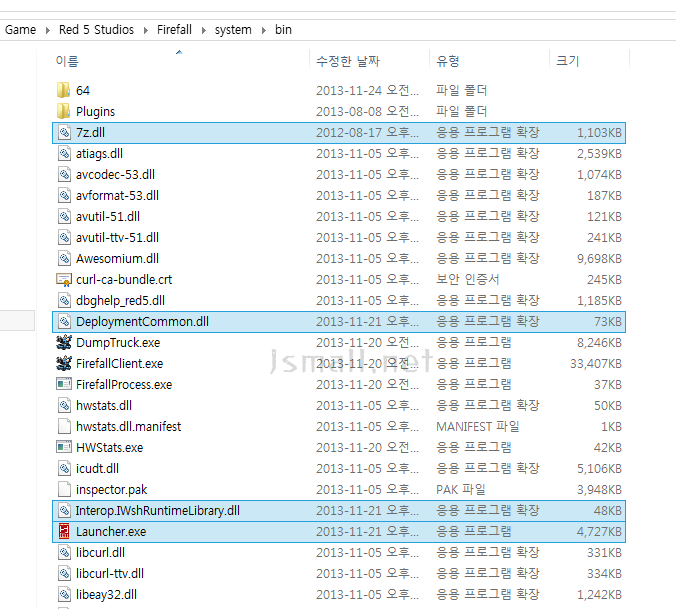Click the libeay32.dll file icon
676x609 pixels.
tap(64, 595)
